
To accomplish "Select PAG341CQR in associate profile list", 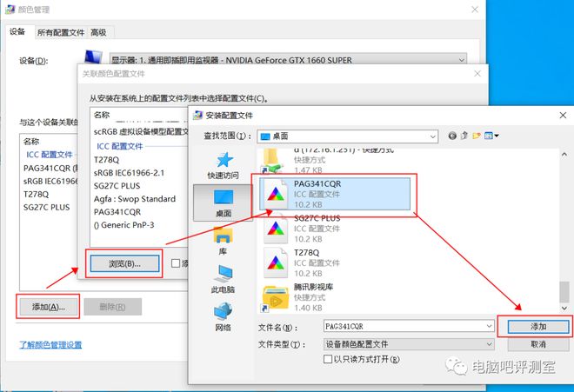I will click(x=117, y=212).
